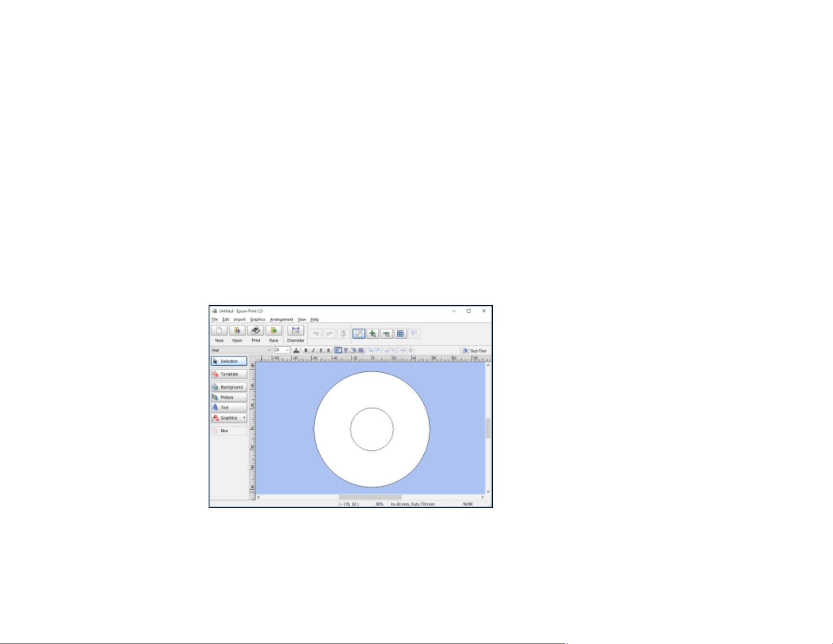Toggle Bold text formatting
Image resolution: width=833 pixels, height=644 pixels.
[x=306, y=350]
